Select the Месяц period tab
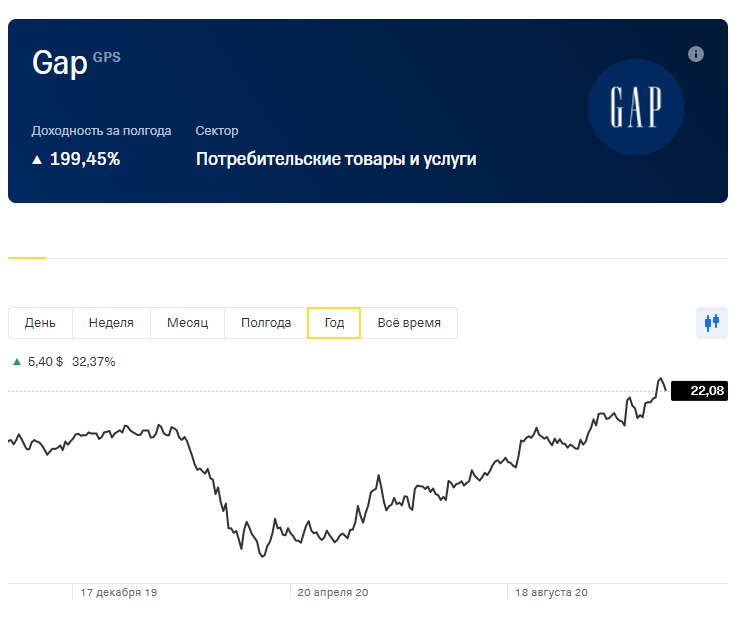Viewport: 746px width, 623px height. (187, 323)
